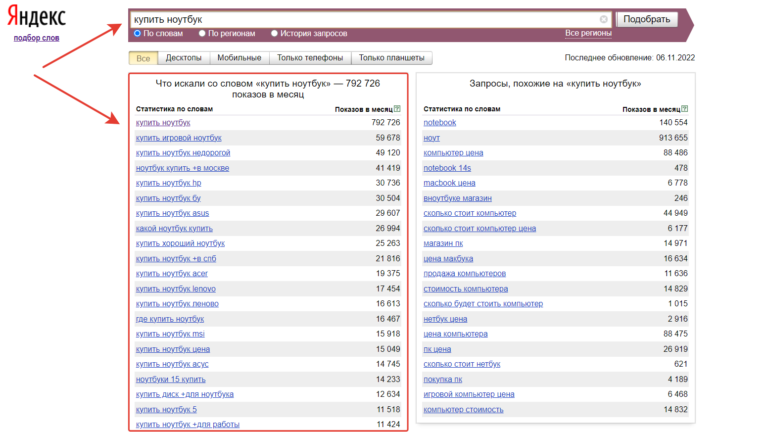Open the 'купить ноутбук asus' link

pos(172,213)
